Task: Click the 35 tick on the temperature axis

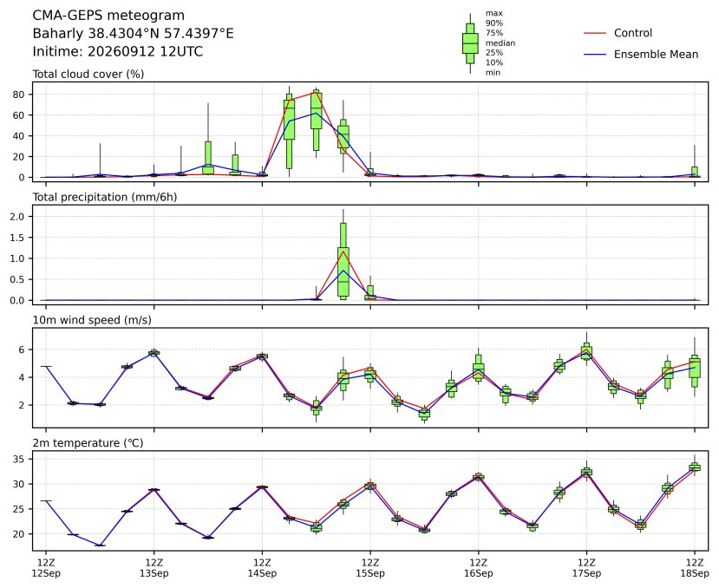Action: [x=23, y=459]
